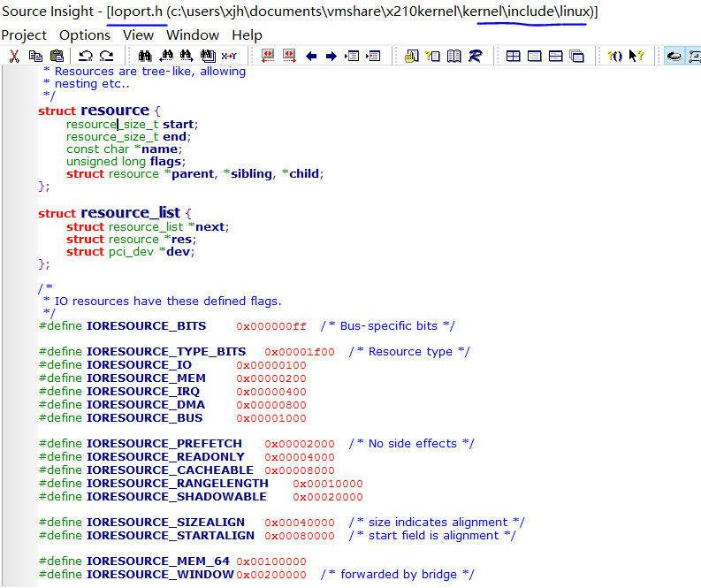Go to previous link red-arrow icon
This screenshot has height=588, width=701.
pyautogui.click(x=268, y=56)
